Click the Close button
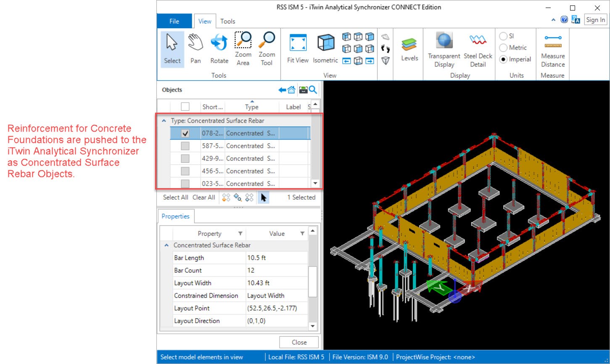610x364 pixels. pos(299,342)
